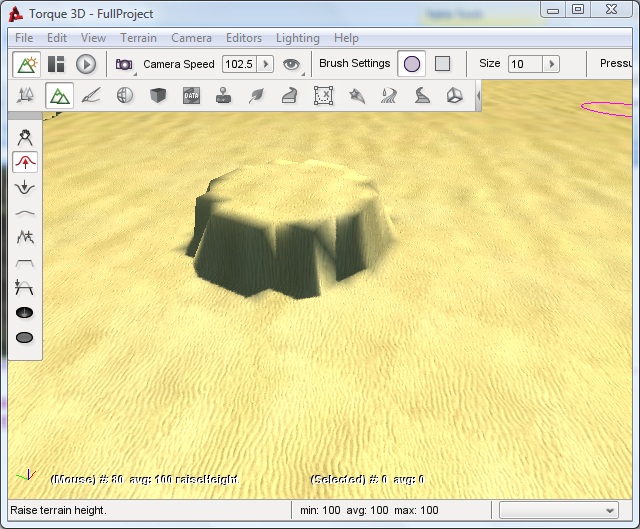Select the Set Height tool
This screenshot has width=640, height=529.
pyautogui.click(x=25, y=288)
